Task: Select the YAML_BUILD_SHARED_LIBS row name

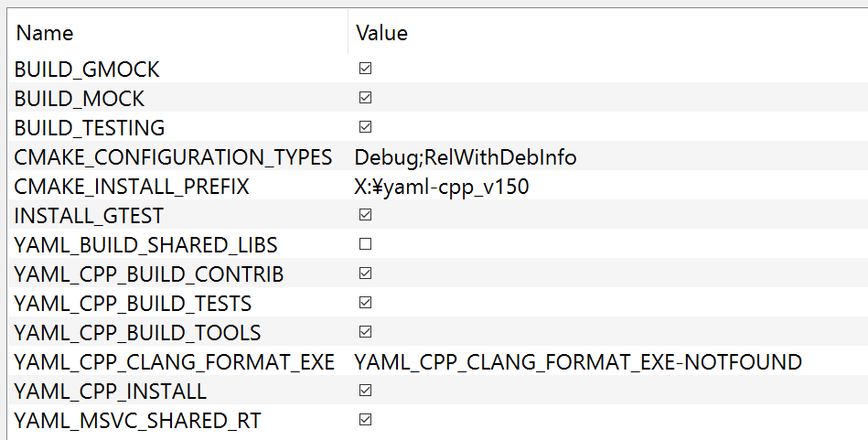Action: click(145, 245)
